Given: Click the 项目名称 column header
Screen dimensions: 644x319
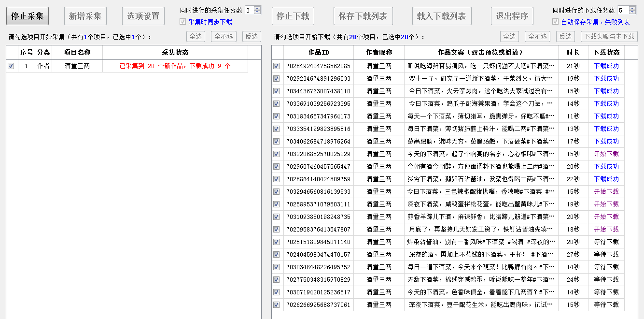Looking at the screenshot, I should coord(77,52).
